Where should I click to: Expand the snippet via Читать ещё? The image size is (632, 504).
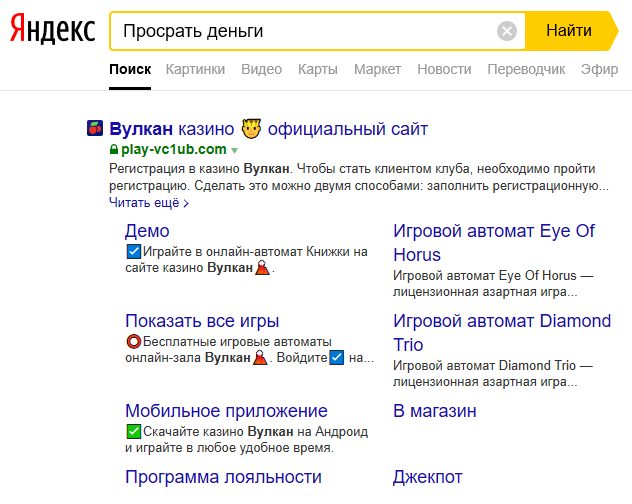click(149, 203)
